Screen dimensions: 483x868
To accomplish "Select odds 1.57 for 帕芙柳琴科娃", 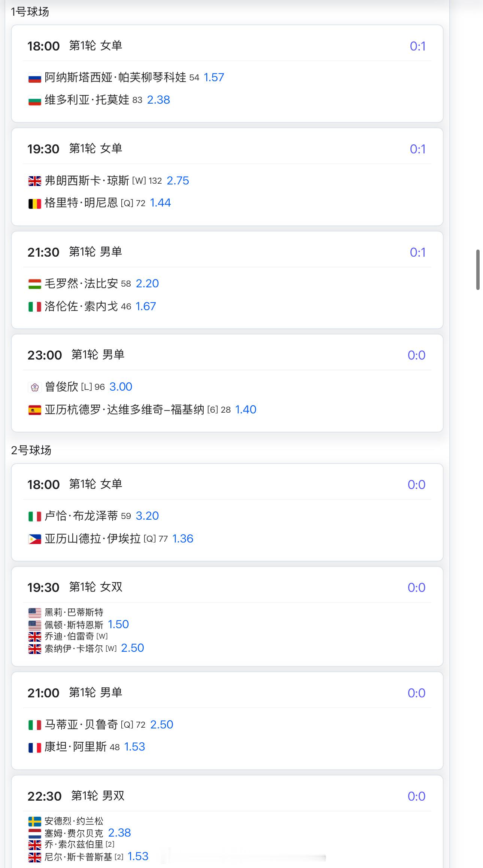I will pos(214,77).
